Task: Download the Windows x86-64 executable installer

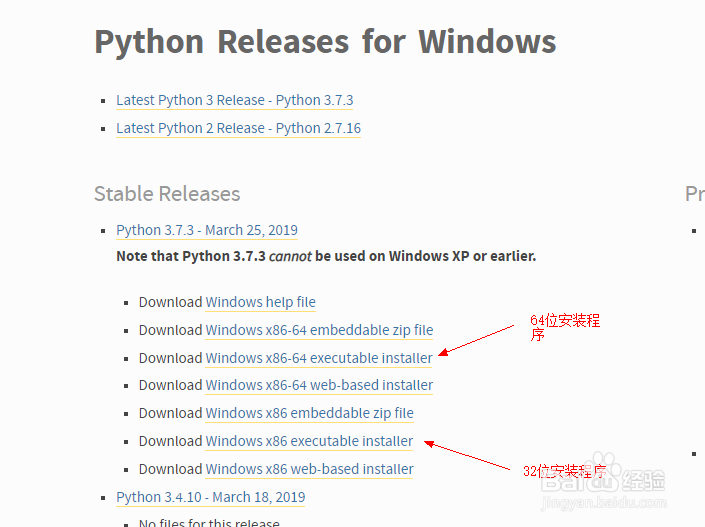Action: point(319,358)
